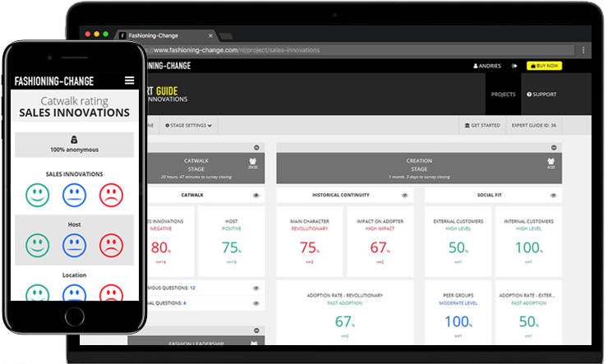The image size is (608, 364).
Task: Collapse the Fashion Leadership stage panel
Action: pos(256,330)
